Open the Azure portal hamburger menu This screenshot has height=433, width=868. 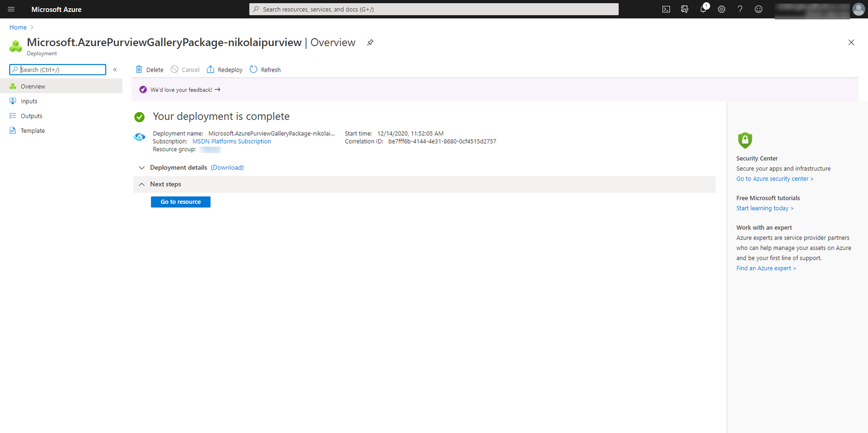click(x=11, y=9)
